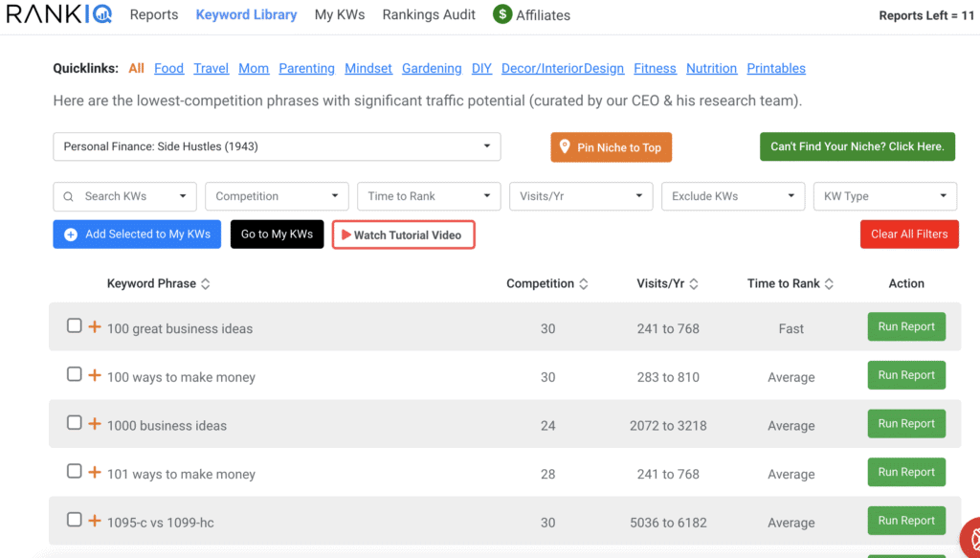Open the Reports menu item
The image size is (980, 558).
(x=153, y=14)
